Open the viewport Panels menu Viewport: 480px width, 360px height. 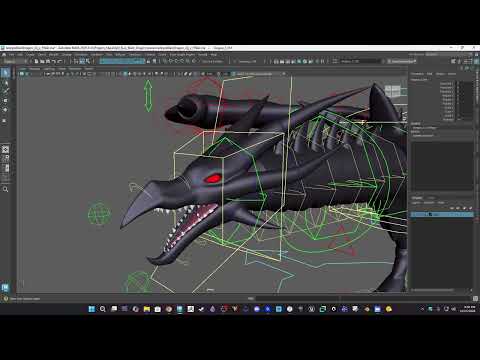(89, 69)
